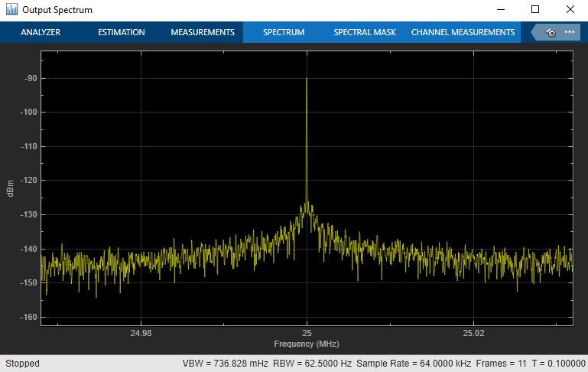588x372 pixels.
Task: Click the -120 y-axis tick label
Action: [x=29, y=180]
